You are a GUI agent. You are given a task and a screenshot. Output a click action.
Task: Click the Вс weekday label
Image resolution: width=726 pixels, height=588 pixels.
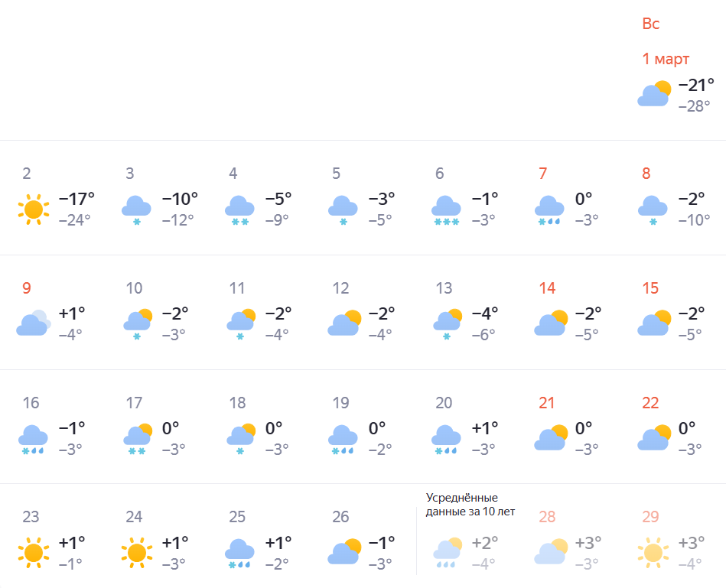[x=650, y=24]
